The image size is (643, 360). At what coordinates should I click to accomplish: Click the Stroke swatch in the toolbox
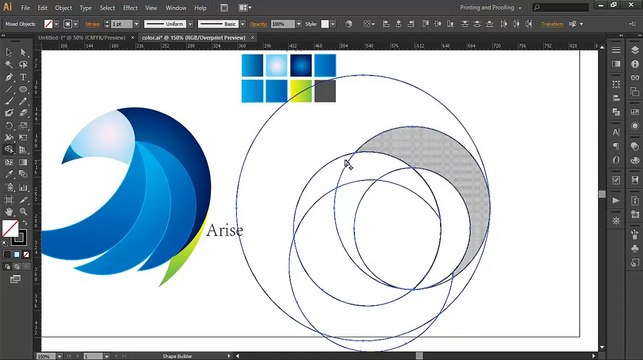click(19, 237)
